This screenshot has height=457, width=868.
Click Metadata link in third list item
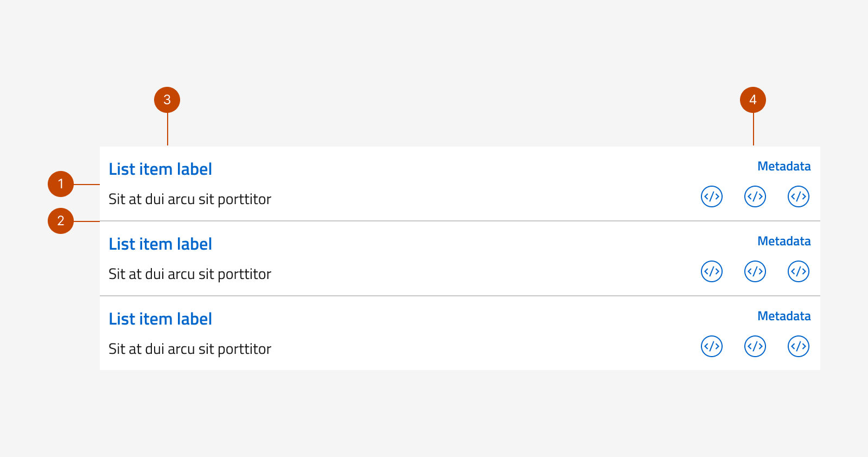coord(784,316)
